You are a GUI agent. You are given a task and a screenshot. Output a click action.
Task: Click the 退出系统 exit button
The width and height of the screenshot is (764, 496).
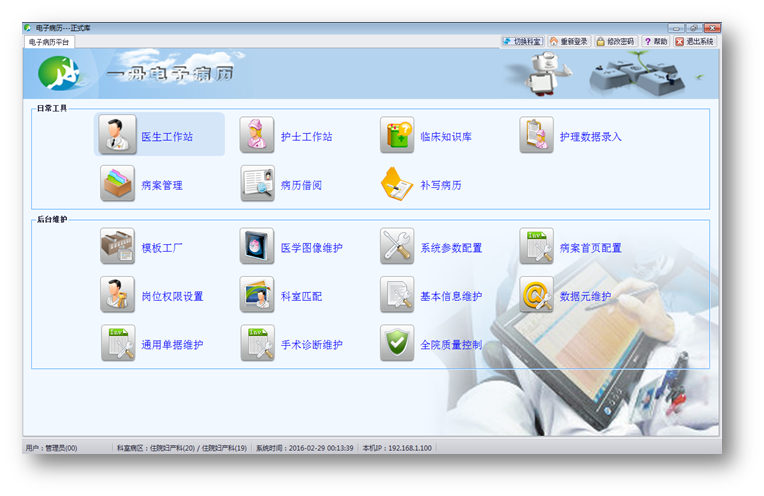(x=695, y=42)
